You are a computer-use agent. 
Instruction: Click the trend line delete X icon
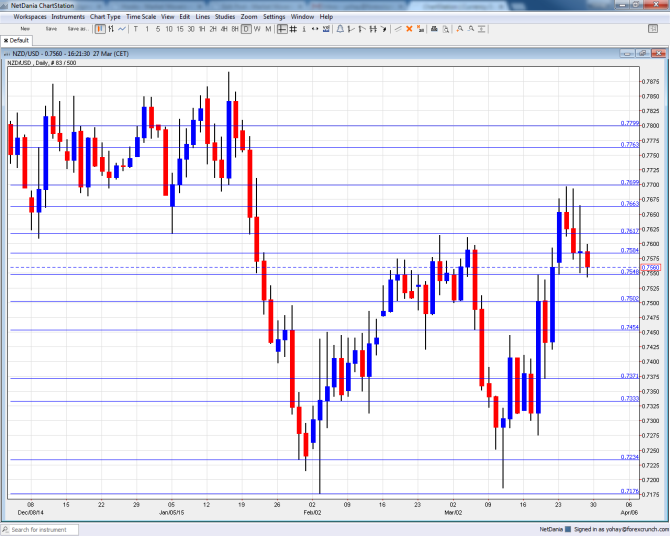tap(409, 29)
